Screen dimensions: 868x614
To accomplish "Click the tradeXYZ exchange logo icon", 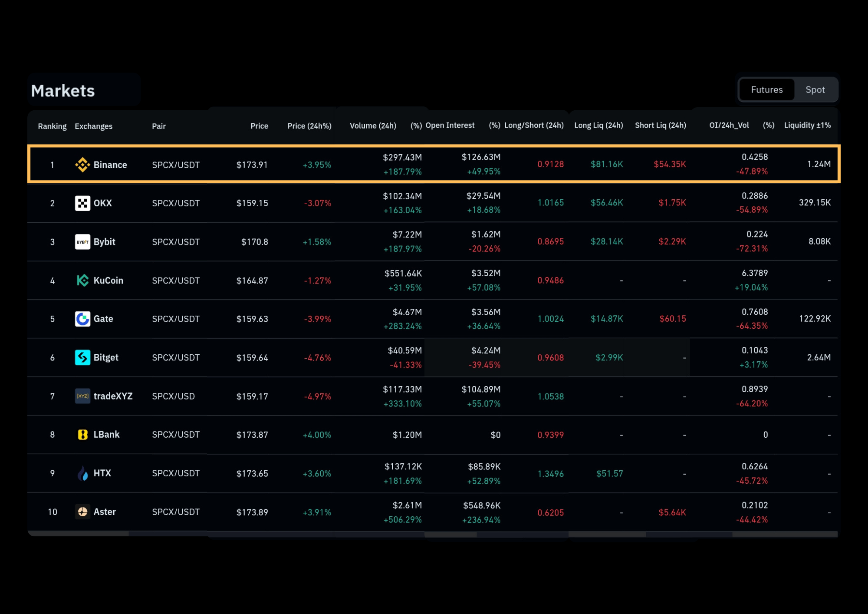I will pos(82,396).
